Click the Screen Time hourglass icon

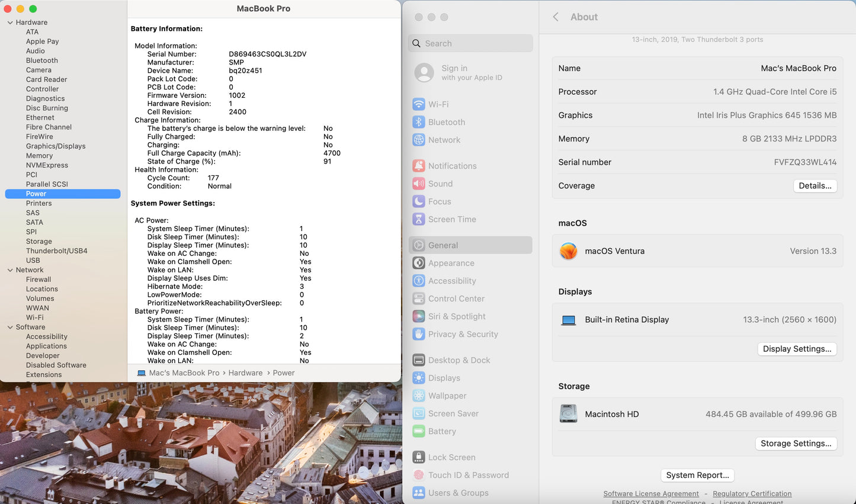point(419,219)
